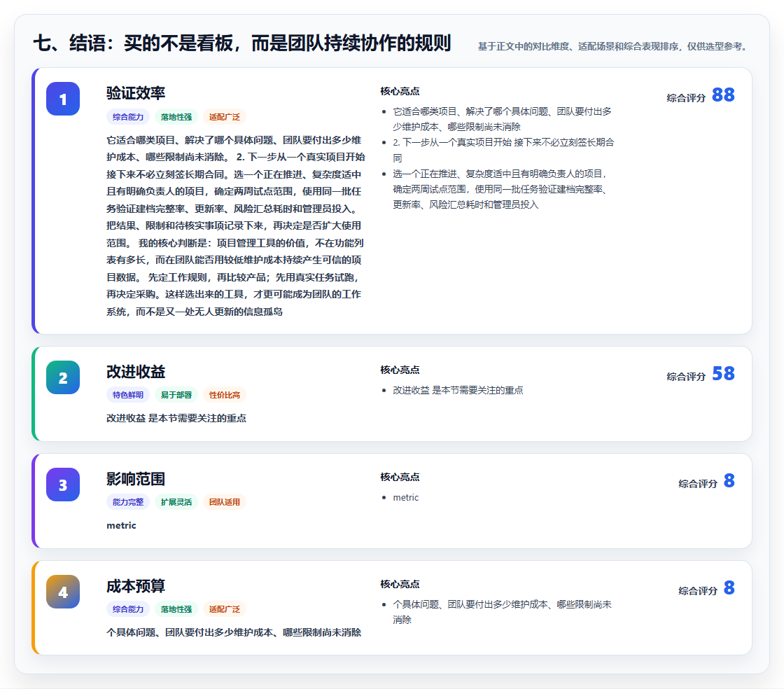Click the 团队适用 tag
Screen dimensions: 784x689
click(225, 502)
